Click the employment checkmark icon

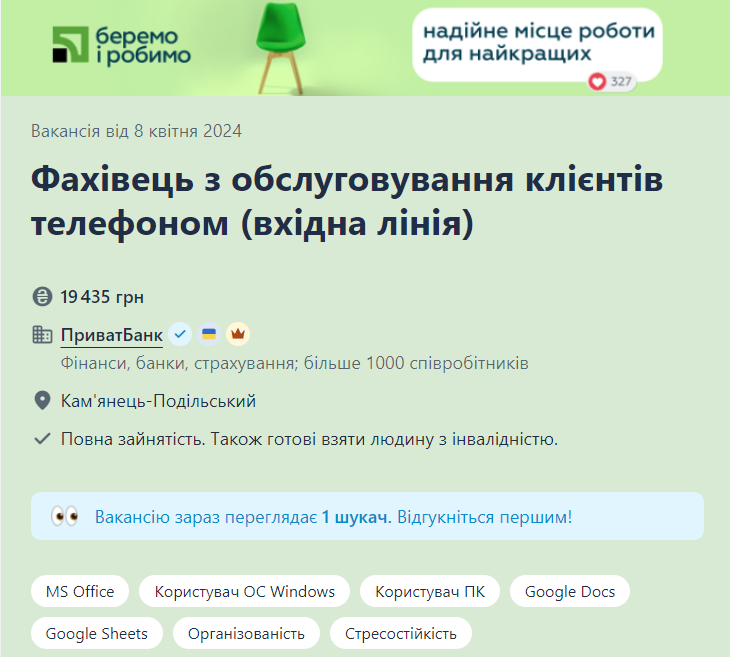pos(42,439)
